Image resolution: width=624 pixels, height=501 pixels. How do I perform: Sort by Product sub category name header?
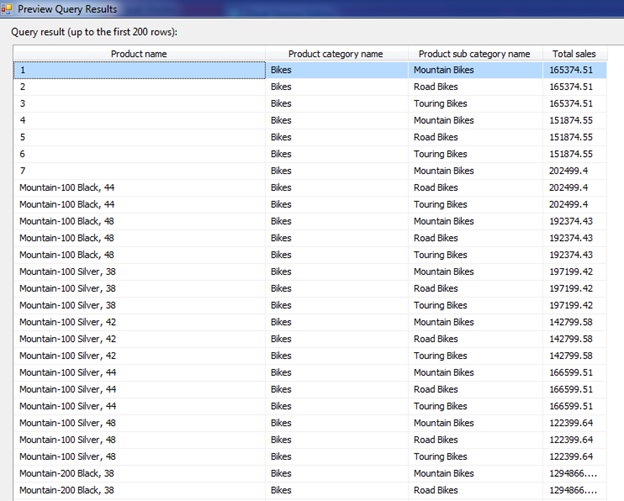point(475,54)
